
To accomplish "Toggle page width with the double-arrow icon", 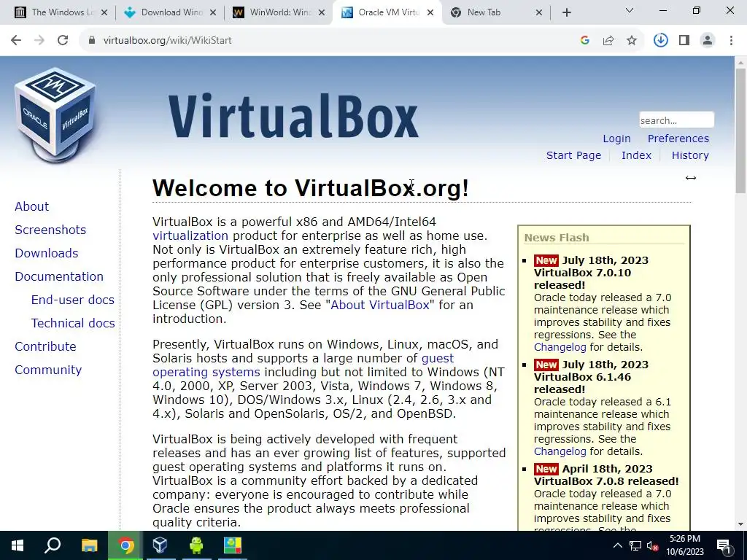I will pos(691,178).
